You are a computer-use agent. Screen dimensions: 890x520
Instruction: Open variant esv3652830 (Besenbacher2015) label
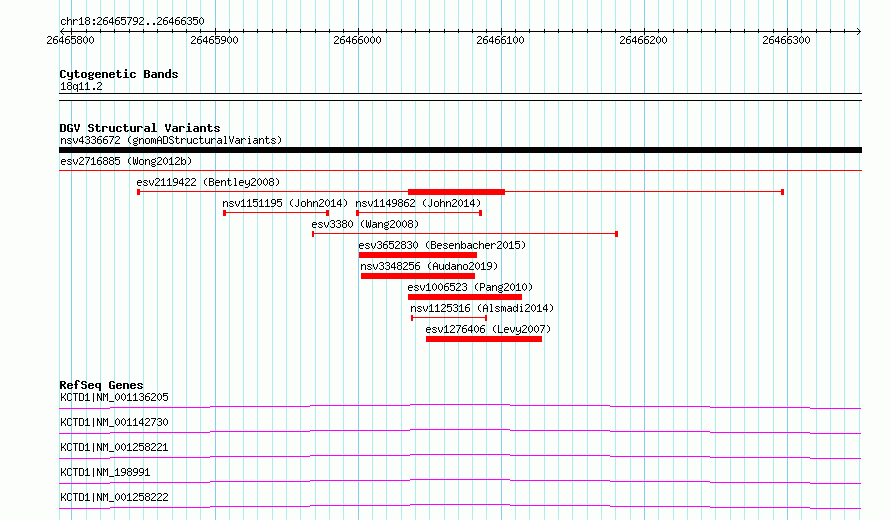442,245
